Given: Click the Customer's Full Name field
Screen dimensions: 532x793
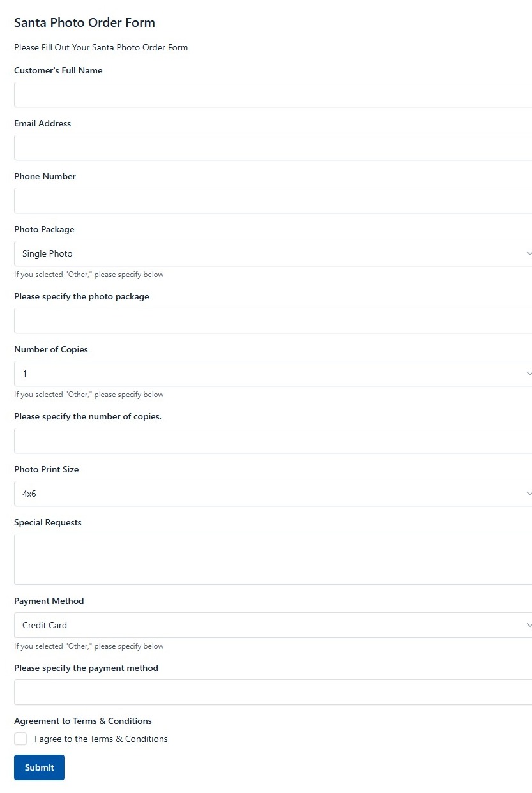Looking at the screenshot, I should pyautogui.click(x=273, y=94).
